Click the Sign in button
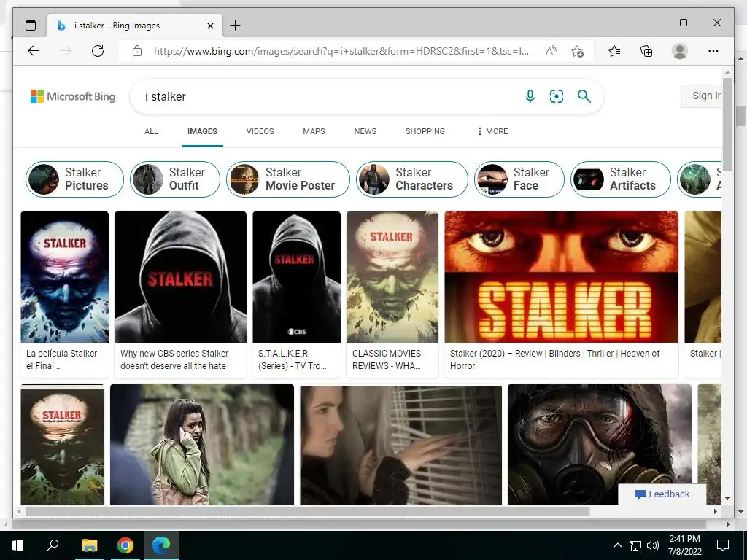This screenshot has height=560, width=747. 701,96
